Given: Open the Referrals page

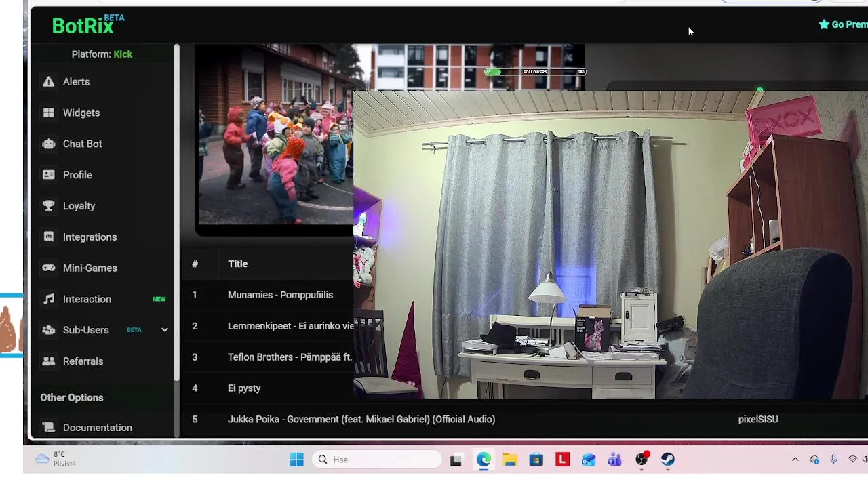Looking at the screenshot, I should (x=83, y=361).
